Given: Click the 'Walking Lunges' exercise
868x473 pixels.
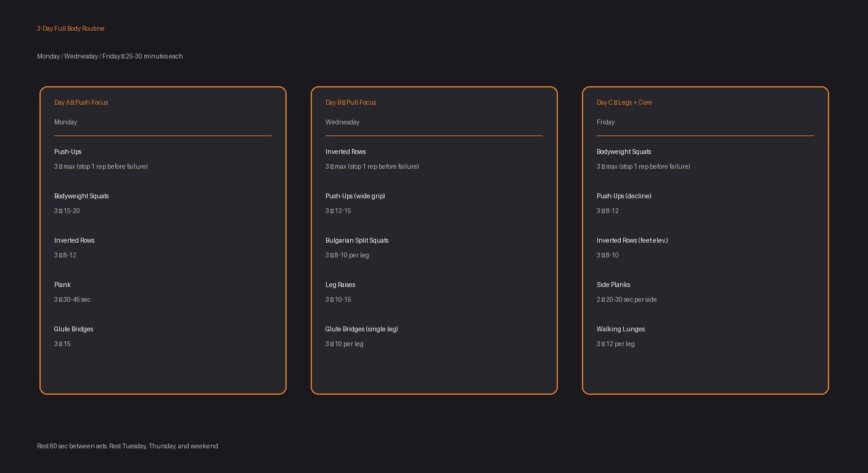Looking at the screenshot, I should point(621,329).
